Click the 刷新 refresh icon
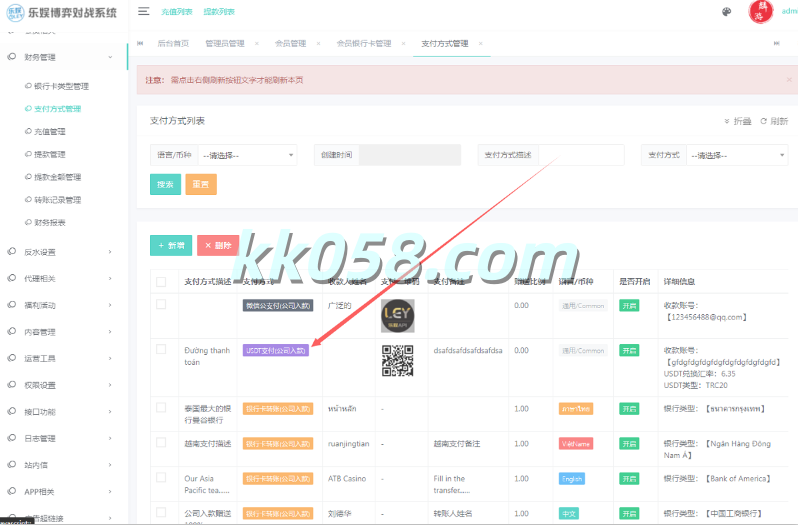The width and height of the screenshot is (798, 525). tap(764, 121)
